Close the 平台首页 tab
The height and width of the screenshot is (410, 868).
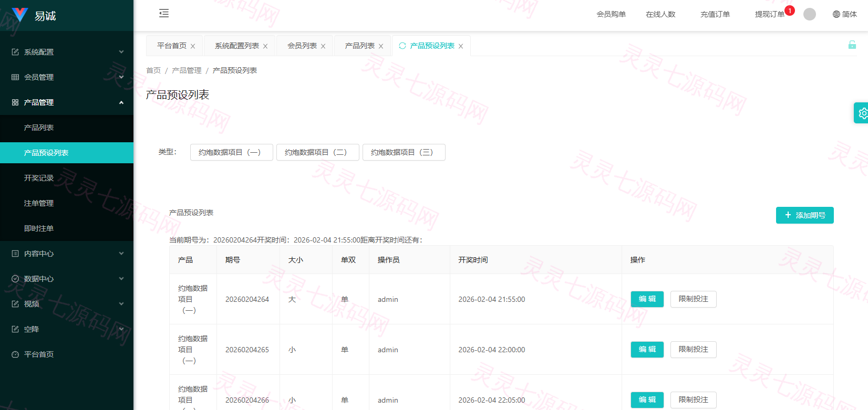(x=193, y=46)
